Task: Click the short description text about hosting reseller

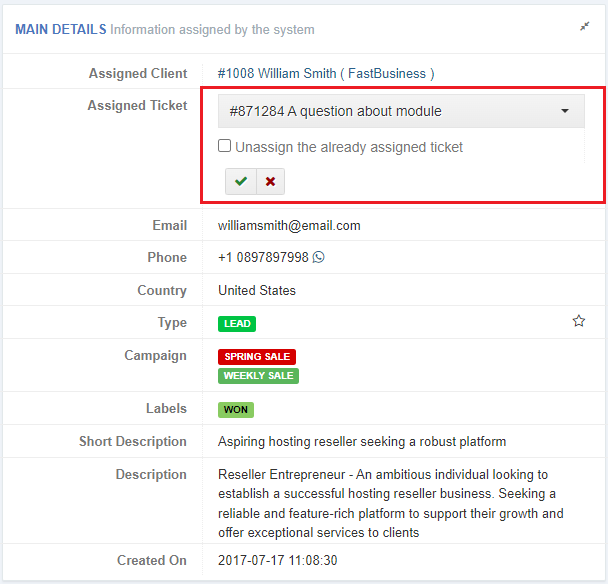Action: point(362,442)
